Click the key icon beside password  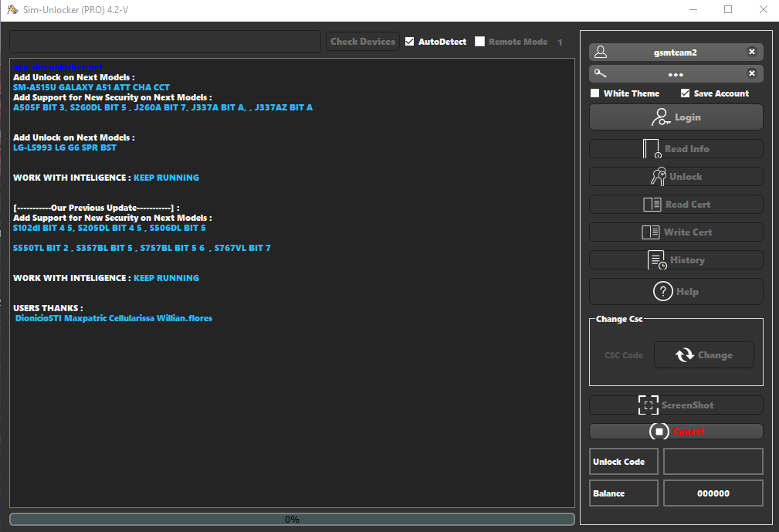601,73
